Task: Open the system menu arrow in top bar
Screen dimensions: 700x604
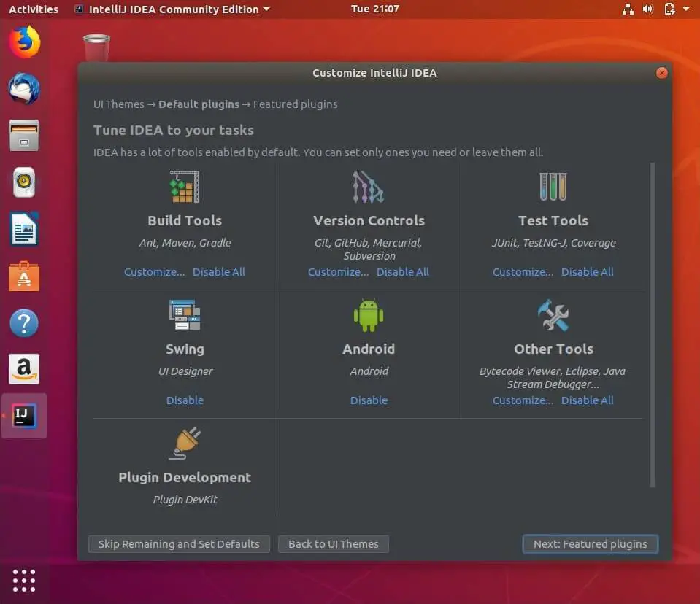Action: click(x=686, y=9)
